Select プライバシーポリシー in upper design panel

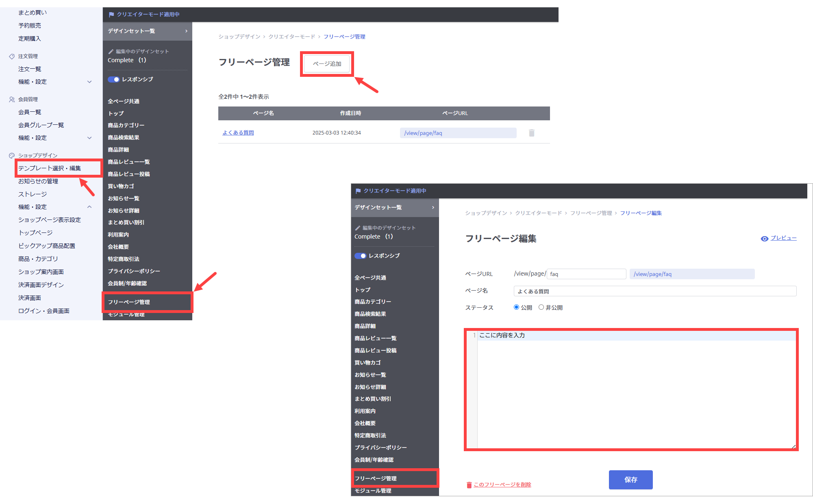[134, 271]
